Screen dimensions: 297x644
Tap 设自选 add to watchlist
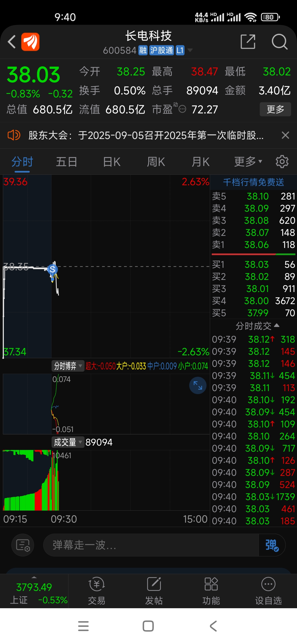pos(268,591)
